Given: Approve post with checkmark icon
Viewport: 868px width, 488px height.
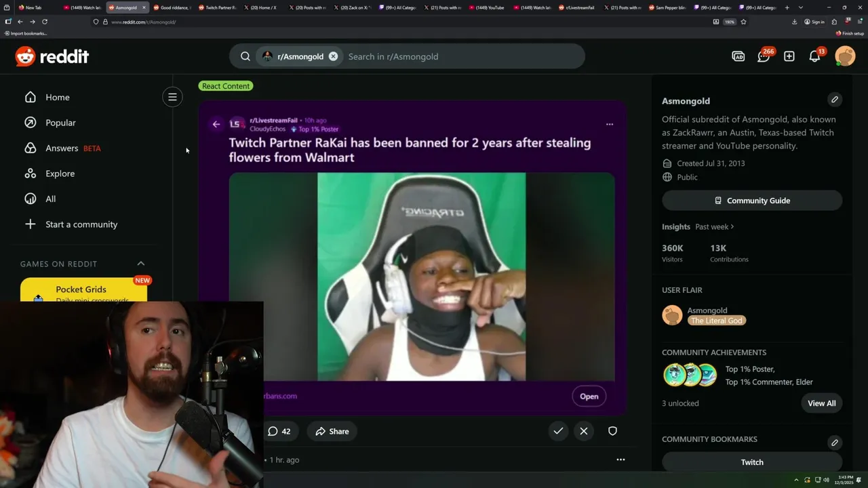Looking at the screenshot, I should coord(558,431).
